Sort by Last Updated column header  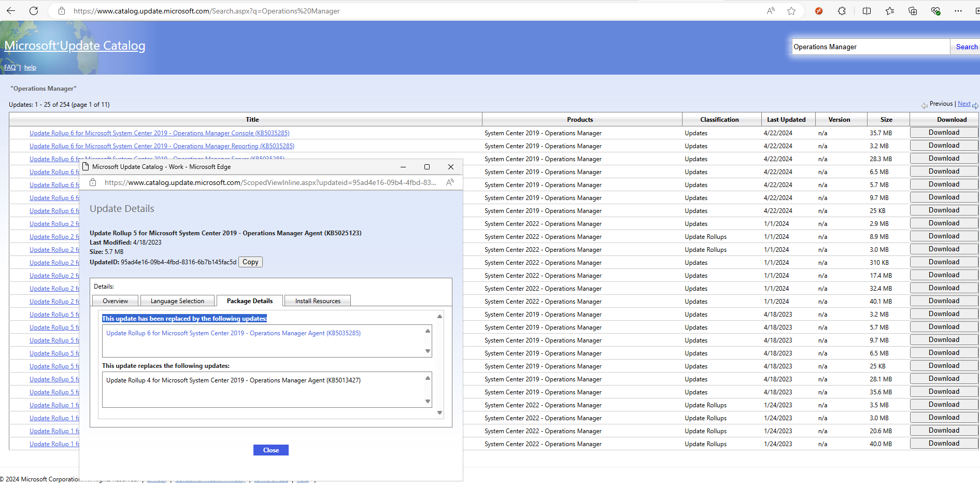click(786, 120)
